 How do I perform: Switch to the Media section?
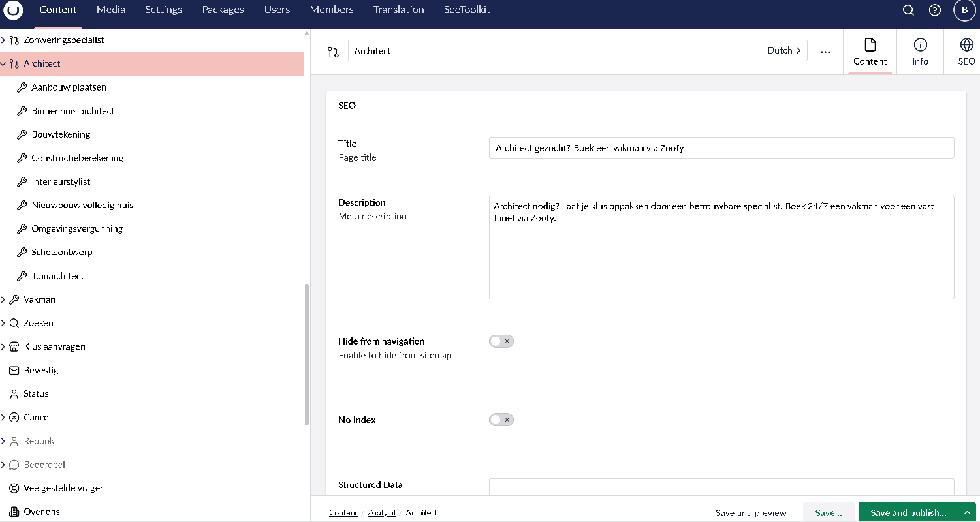(x=110, y=10)
